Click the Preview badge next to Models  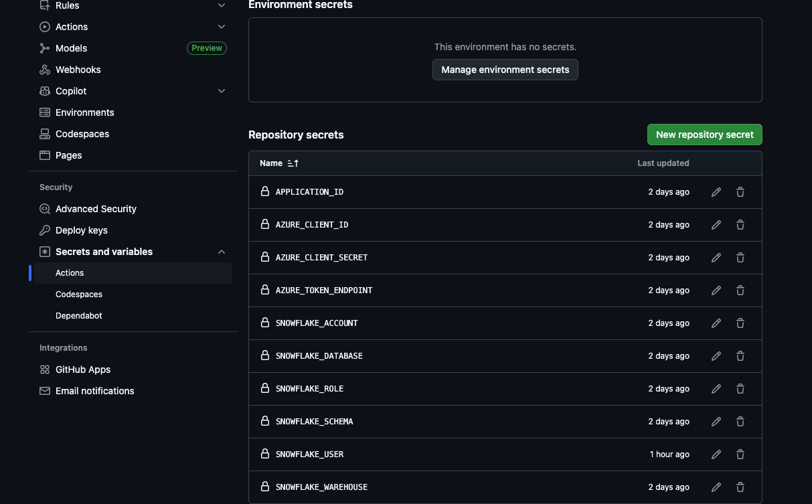pos(206,48)
